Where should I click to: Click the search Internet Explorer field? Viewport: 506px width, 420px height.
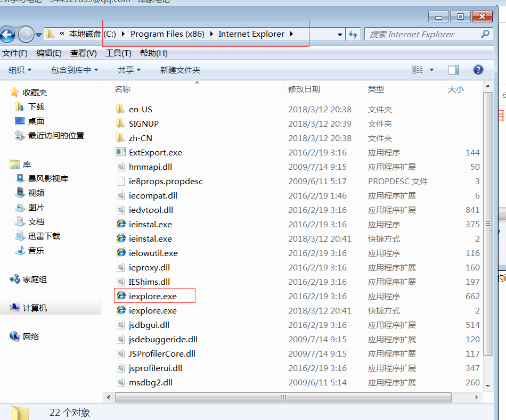pos(428,34)
